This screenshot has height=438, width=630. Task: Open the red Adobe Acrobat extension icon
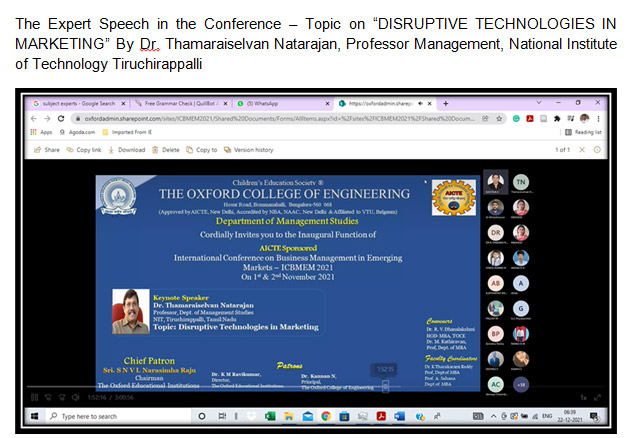click(x=530, y=119)
